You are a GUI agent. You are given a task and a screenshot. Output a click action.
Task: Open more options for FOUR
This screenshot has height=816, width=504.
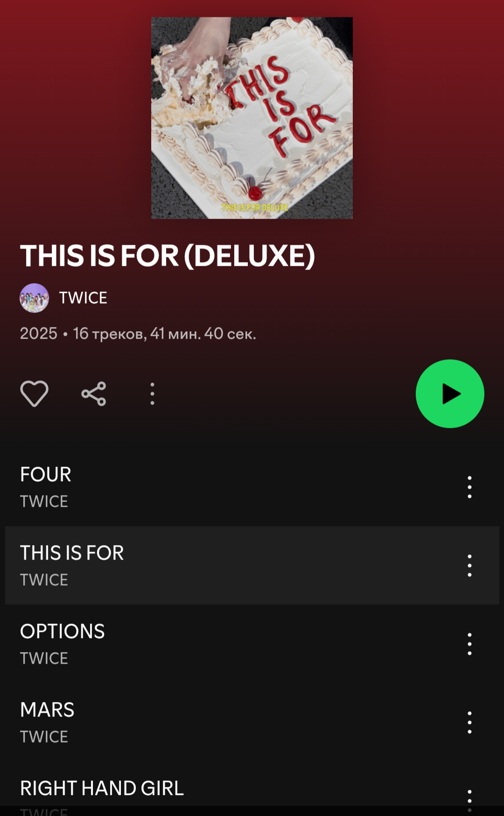coord(469,487)
